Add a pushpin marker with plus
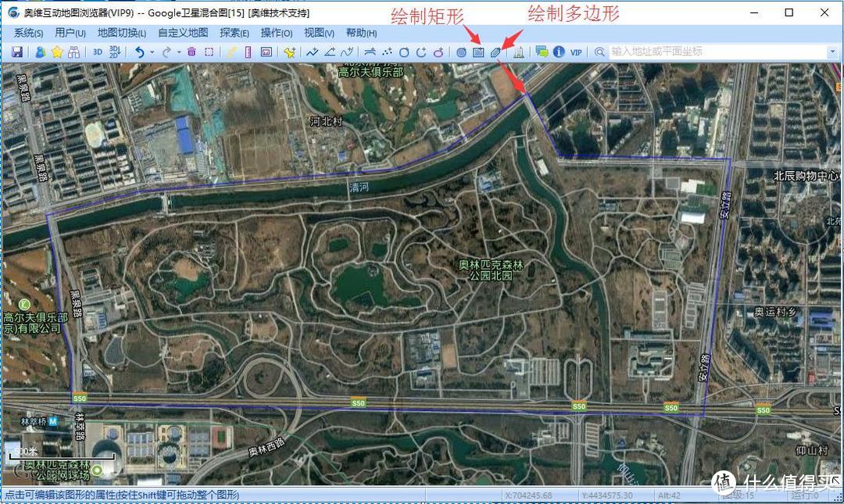 point(290,52)
